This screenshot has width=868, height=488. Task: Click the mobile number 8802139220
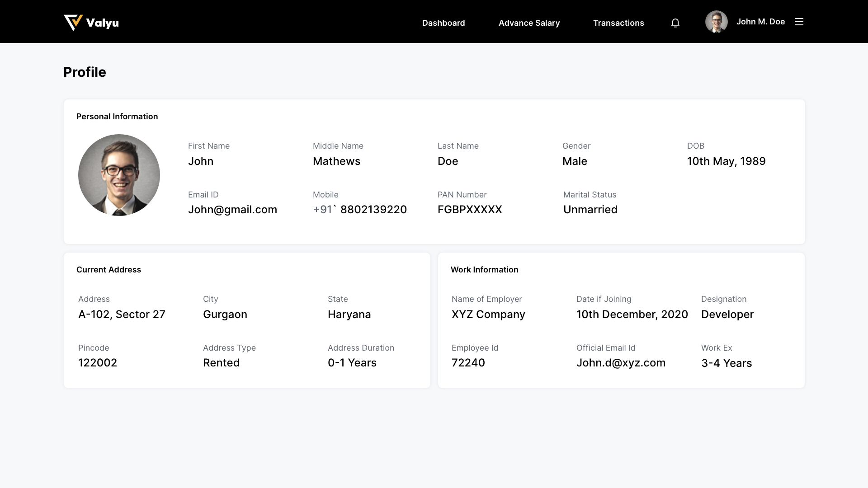(373, 210)
